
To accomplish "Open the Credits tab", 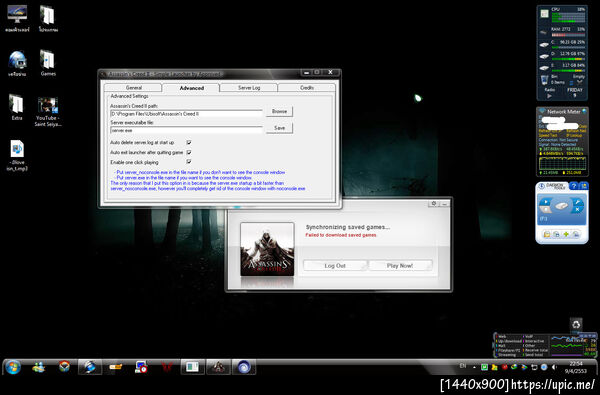I will point(307,88).
